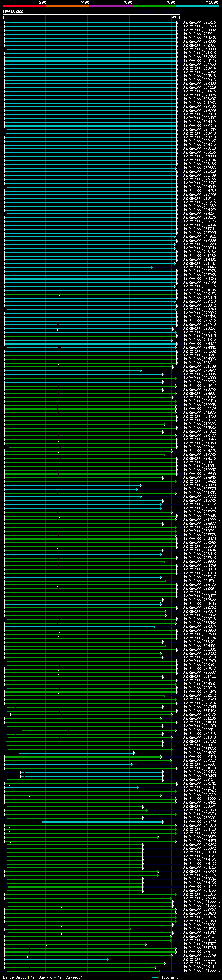Choose UniRef100_A8HJ30 label
The height and width of the screenshot is (980, 222).
pyautogui.click(x=199, y=852)
